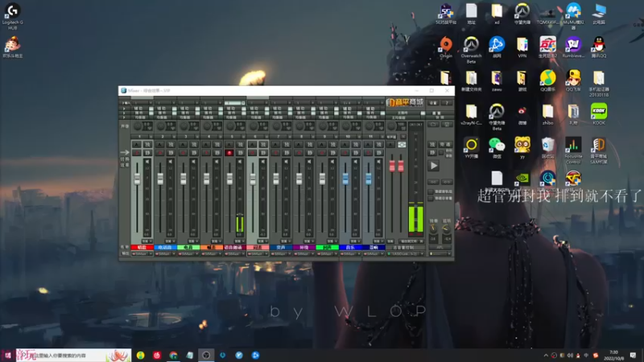This screenshot has height=362, width=644.
Task: Click the pan knob on channel 2
Action: point(160,125)
